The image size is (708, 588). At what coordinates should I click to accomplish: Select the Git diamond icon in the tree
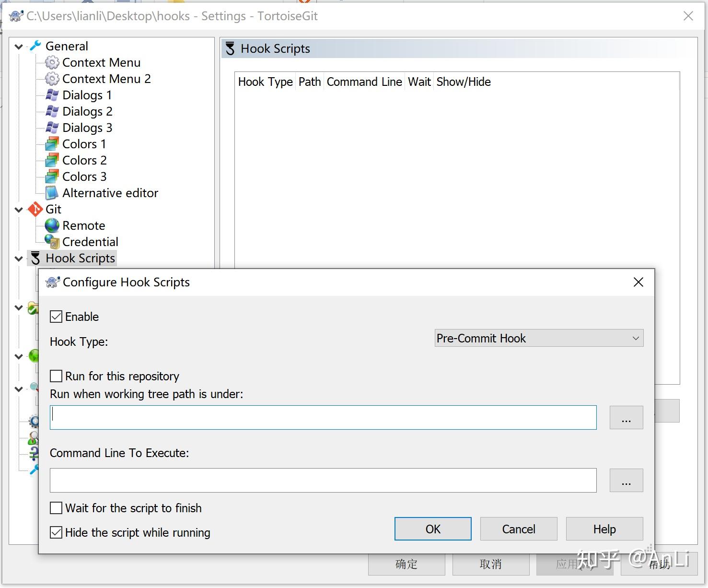click(x=35, y=210)
